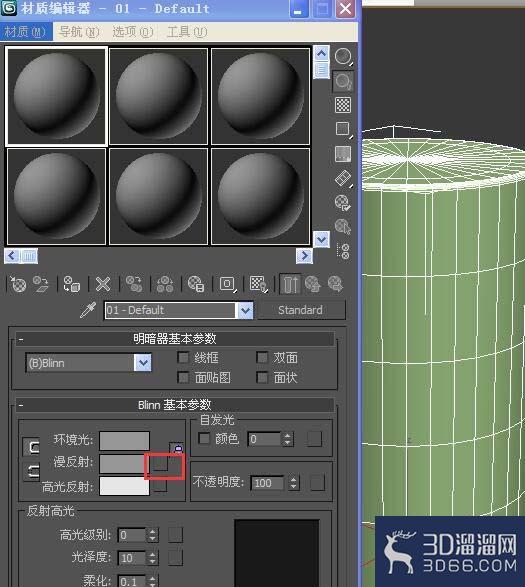
Task: Enable the 面状 (faceted) checkbox
Action: click(x=262, y=377)
